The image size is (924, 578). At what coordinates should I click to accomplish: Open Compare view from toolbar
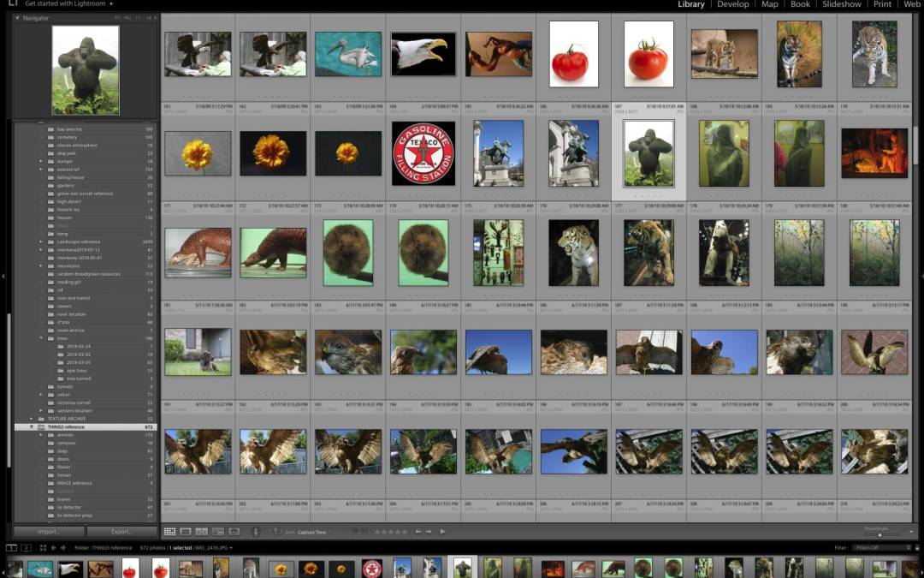click(x=202, y=532)
